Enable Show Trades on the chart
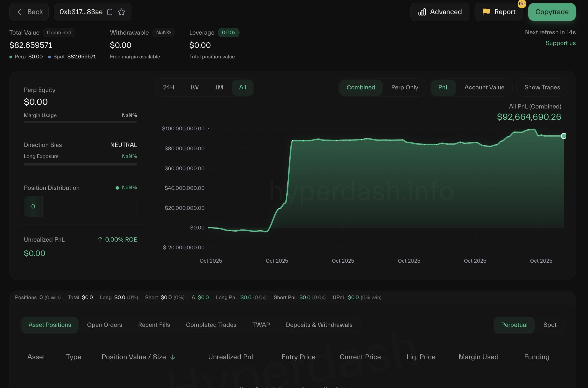Viewport: 588px width, 388px height. point(542,87)
